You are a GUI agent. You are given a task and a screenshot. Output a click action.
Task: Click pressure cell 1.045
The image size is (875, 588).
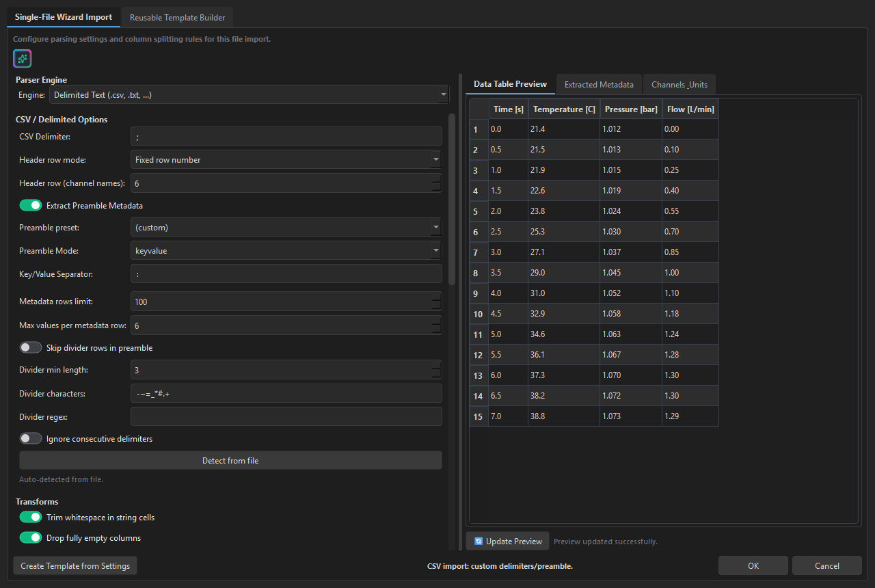631,273
